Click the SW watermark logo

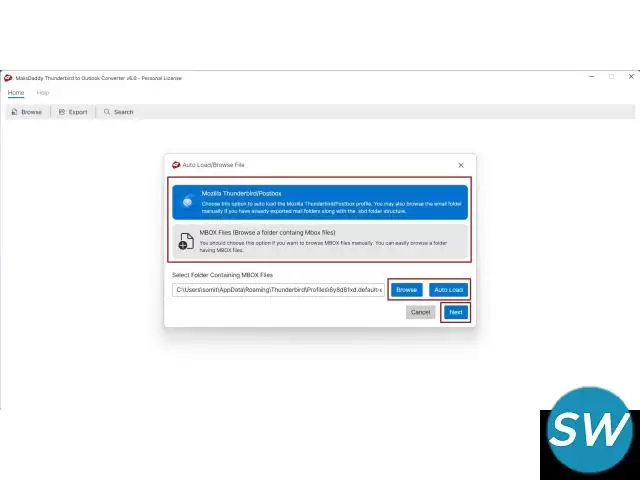pyautogui.click(x=591, y=434)
